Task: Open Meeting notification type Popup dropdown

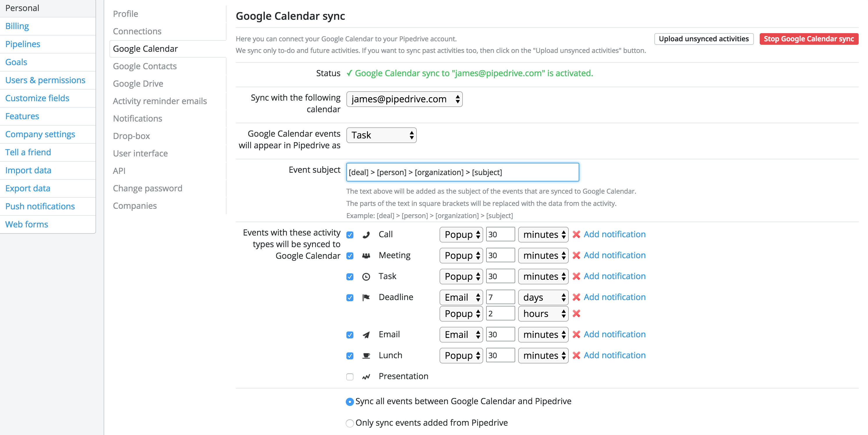Action: [461, 255]
